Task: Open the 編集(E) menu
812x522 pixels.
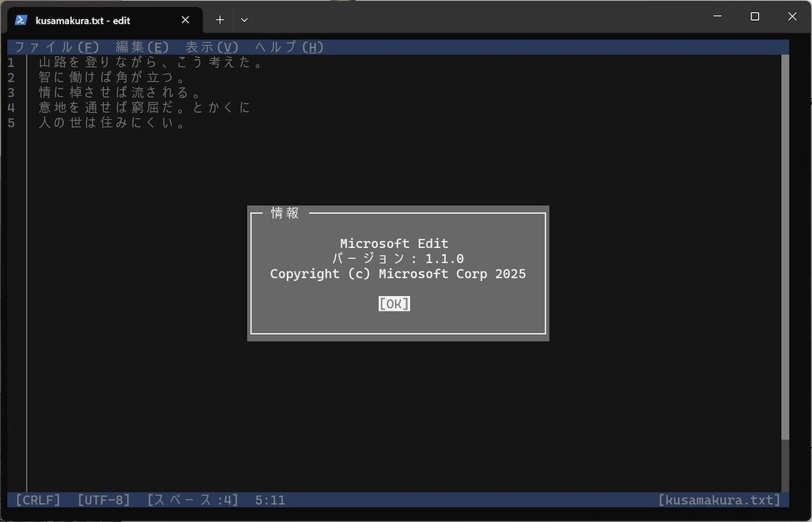Action: 142,47
